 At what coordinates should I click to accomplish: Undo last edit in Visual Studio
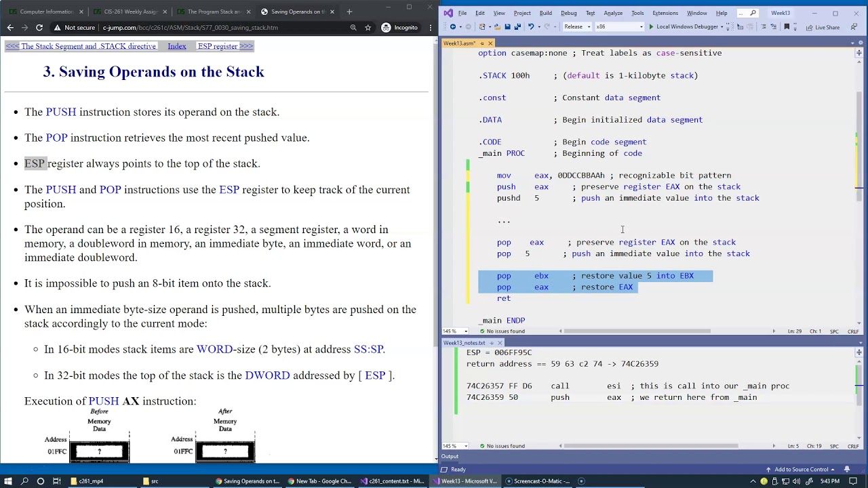(x=531, y=27)
